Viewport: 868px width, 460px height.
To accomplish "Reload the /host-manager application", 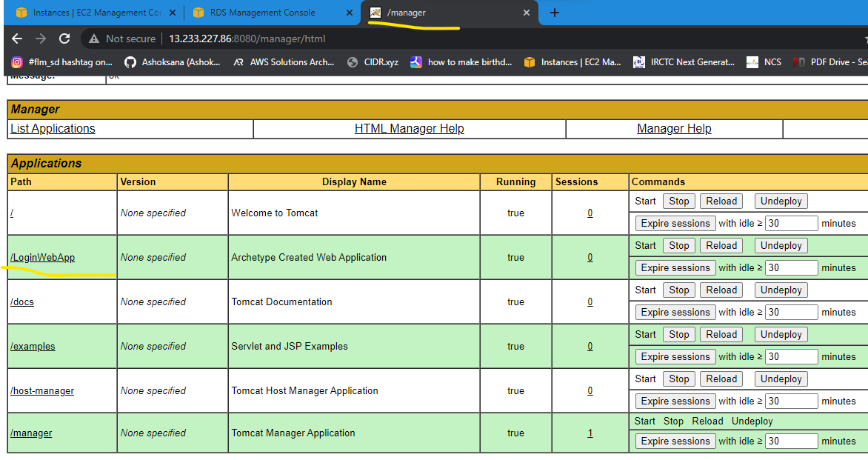I will (x=721, y=379).
